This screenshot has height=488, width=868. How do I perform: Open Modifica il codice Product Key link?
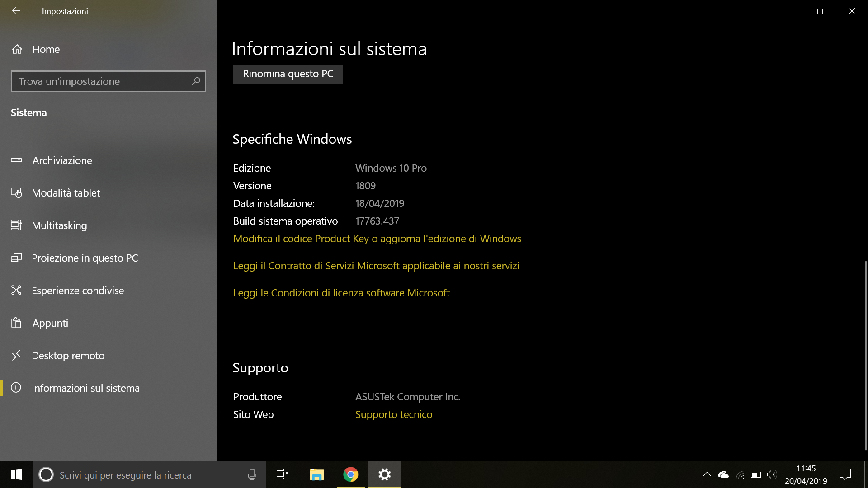point(377,239)
